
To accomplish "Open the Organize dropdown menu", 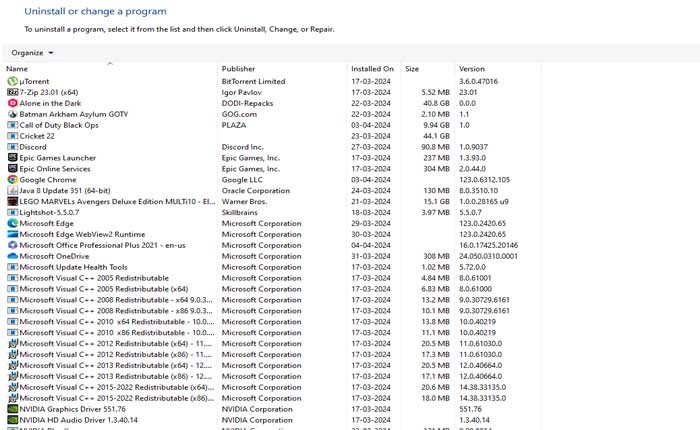I will tap(33, 52).
